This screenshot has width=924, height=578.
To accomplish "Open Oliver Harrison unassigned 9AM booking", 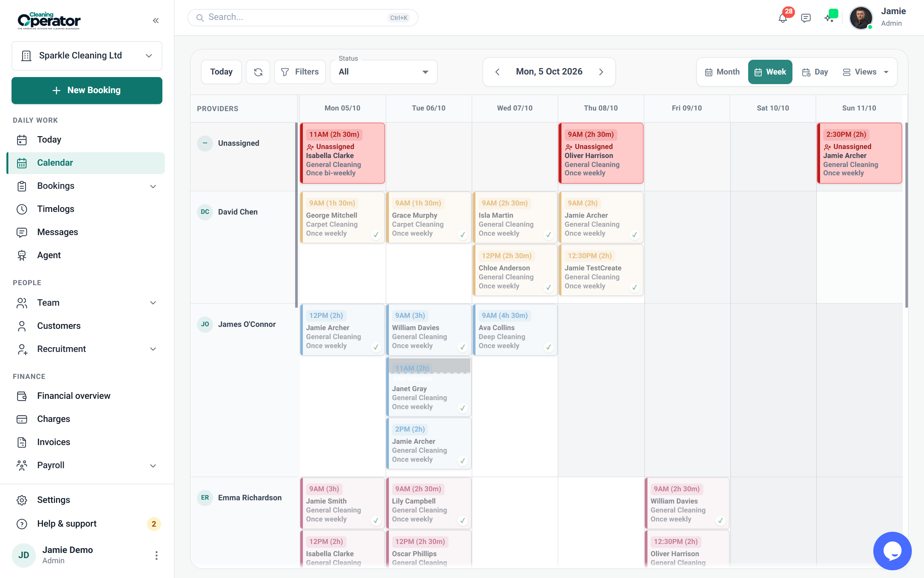I will pos(601,153).
